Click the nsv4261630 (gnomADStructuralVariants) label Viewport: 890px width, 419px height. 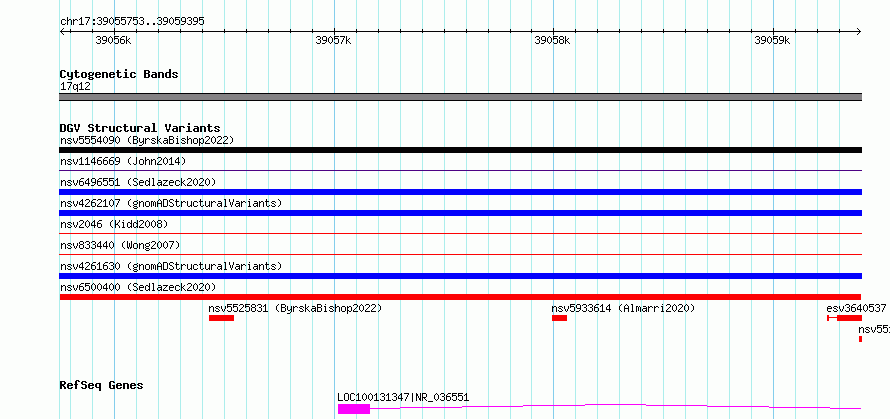click(x=171, y=266)
